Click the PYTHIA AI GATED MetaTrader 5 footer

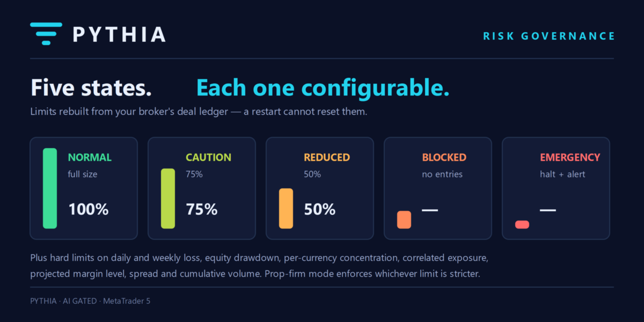point(90,301)
